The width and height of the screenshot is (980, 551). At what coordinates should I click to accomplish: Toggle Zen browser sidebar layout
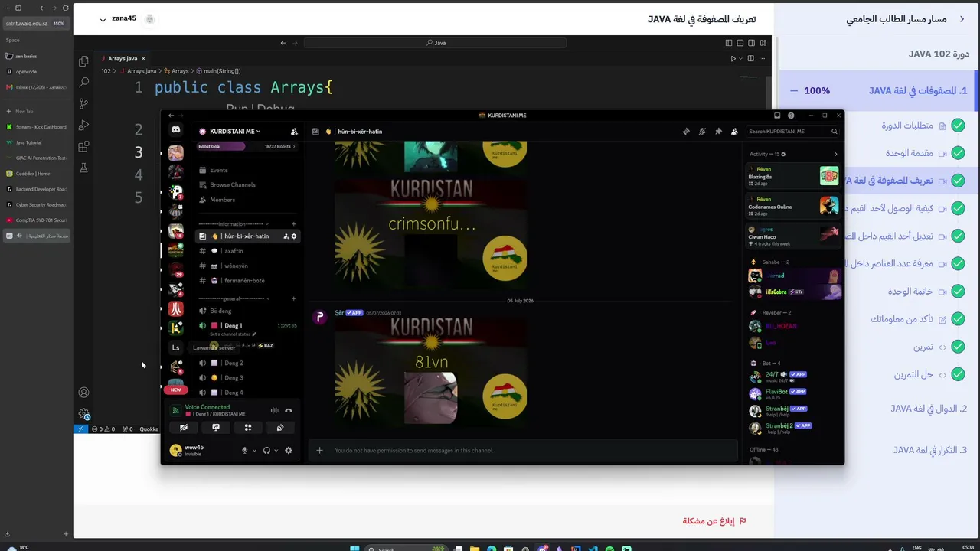click(x=18, y=8)
